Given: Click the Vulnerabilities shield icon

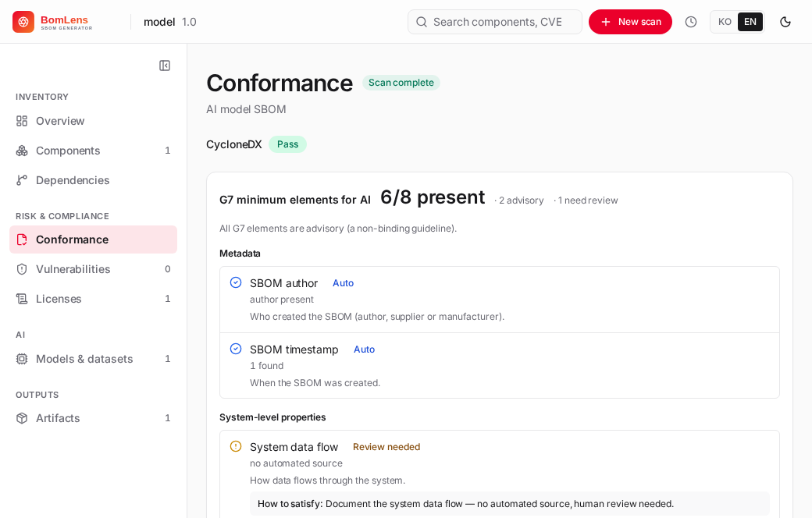Looking at the screenshot, I should click(x=22, y=269).
